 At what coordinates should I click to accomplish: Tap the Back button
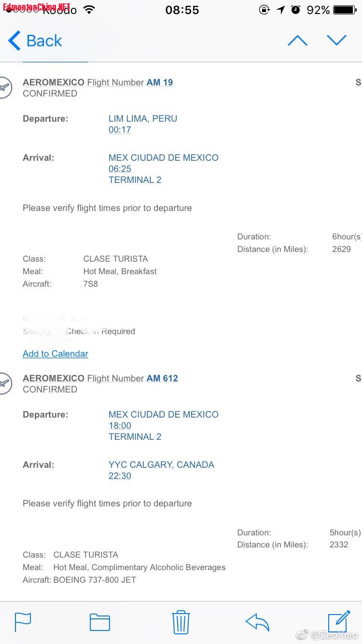[35, 41]
